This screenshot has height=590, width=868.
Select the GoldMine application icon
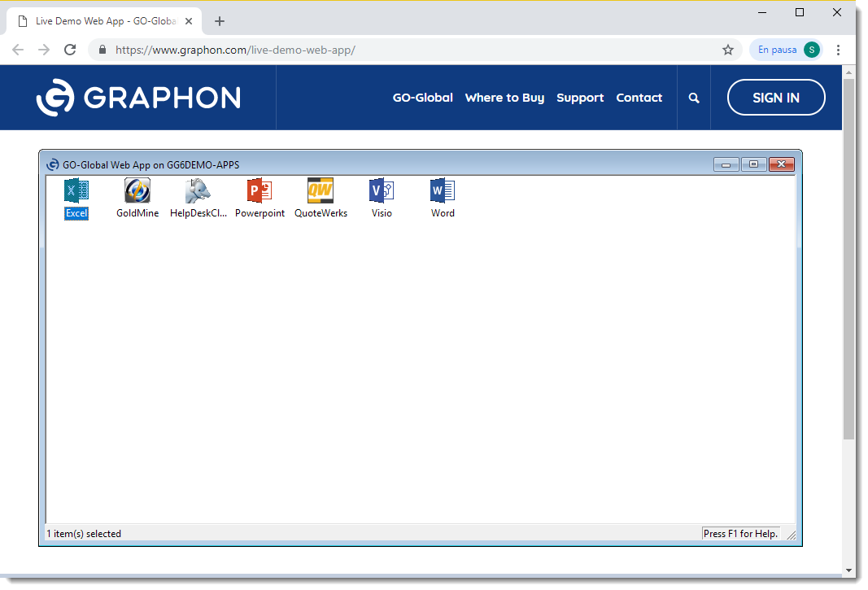coord(137,191)
